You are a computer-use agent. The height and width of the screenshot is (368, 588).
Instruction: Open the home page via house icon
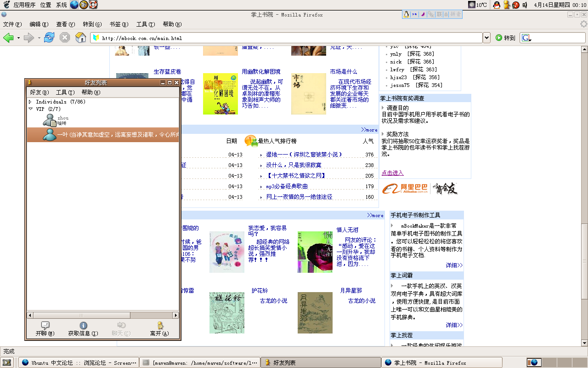80,38
